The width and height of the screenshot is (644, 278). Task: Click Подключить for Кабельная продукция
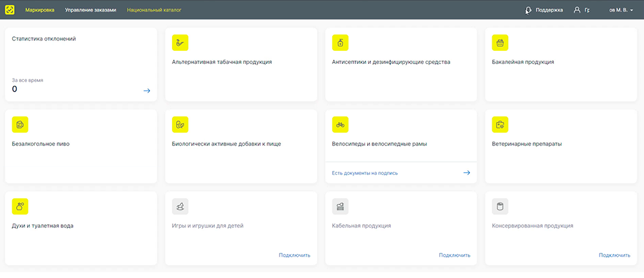click(454, 255)
